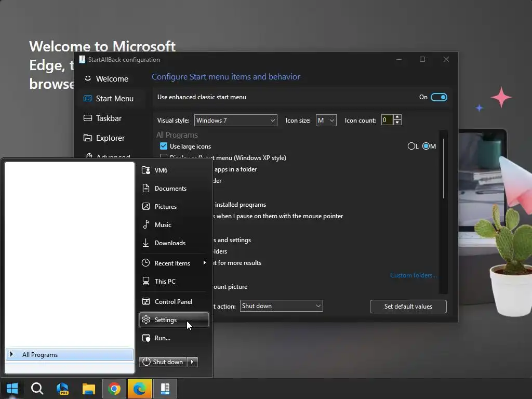Click the Pictures image icon
The image size is (532, 399).
pos(146,207)
